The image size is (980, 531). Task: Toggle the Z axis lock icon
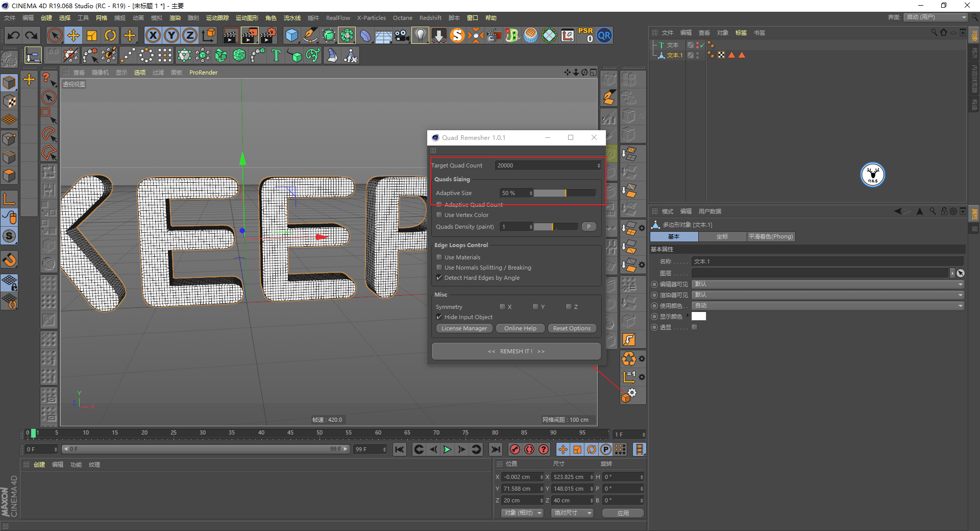pyautogui.click(x=190, y=36)
